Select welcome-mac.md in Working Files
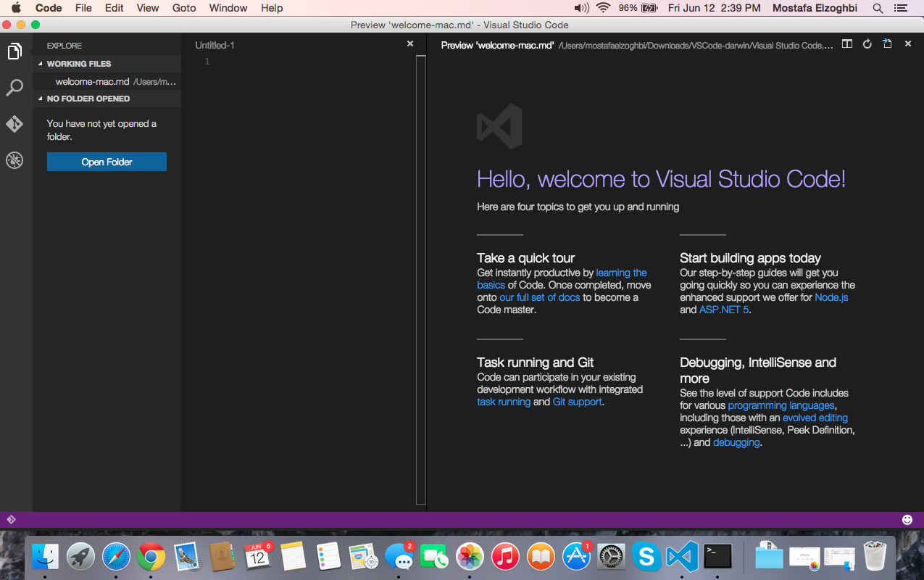 point(107,81)
